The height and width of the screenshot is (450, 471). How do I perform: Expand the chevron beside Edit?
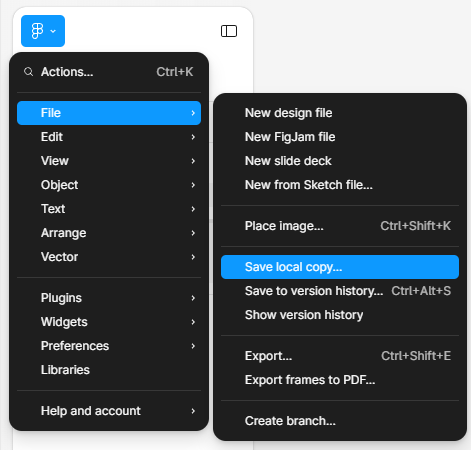pyautogui.click(x=193, y=137)
